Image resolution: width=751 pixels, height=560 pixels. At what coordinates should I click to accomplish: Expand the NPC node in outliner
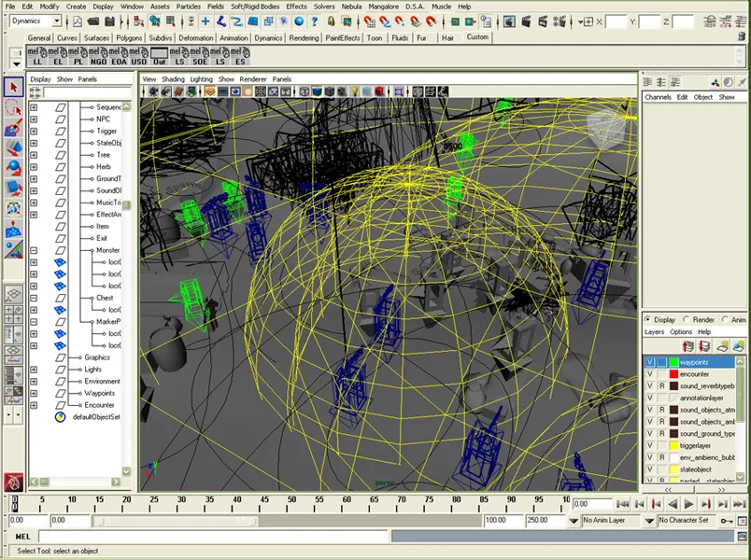pos(34,119)
